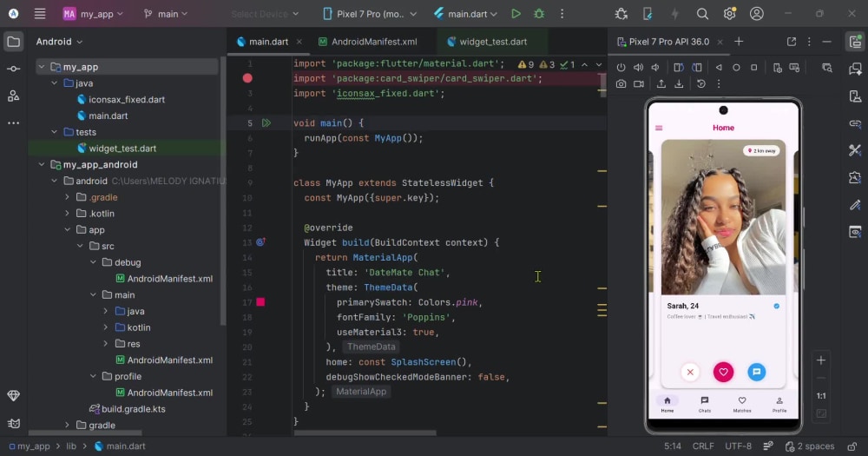Click the emulator volume up icon
The image size is (868, 456).
point(638,68)
